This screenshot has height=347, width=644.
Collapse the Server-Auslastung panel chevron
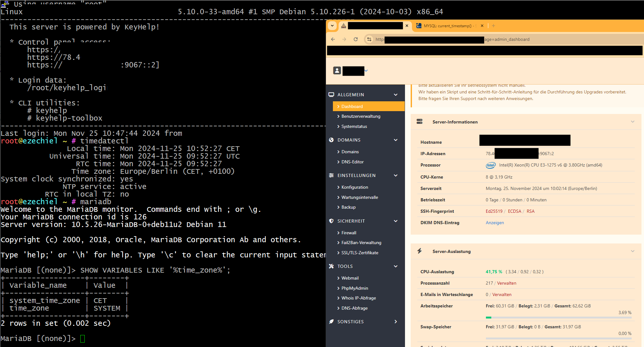pyautogui.click(x=633, y=251)
